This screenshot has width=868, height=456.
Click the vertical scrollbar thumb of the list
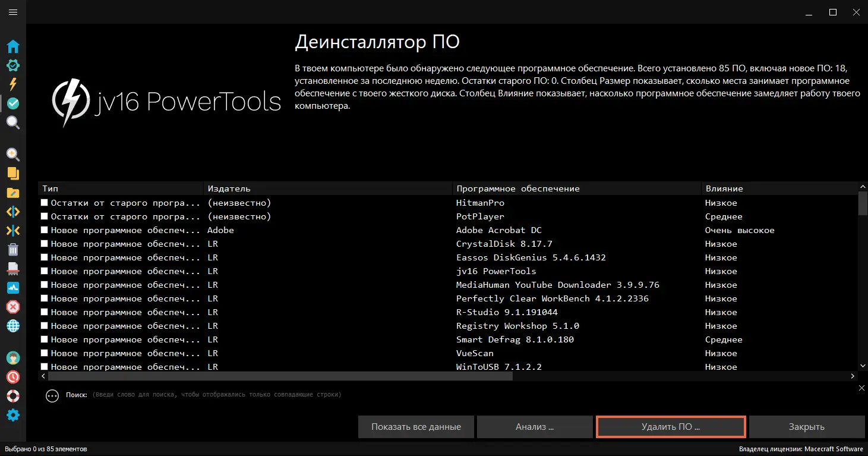tap(863, 203)
